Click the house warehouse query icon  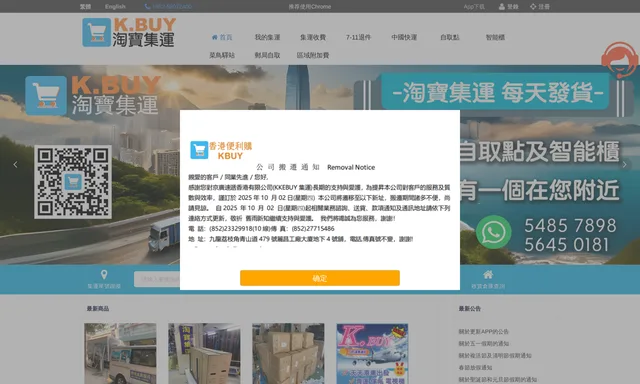point(488,274)
